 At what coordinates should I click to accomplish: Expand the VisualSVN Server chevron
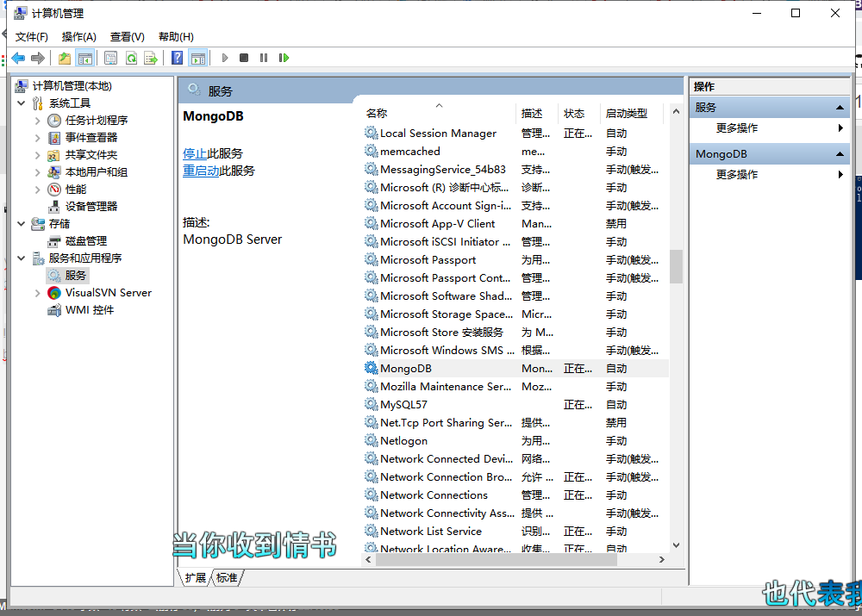click(37, 293)
